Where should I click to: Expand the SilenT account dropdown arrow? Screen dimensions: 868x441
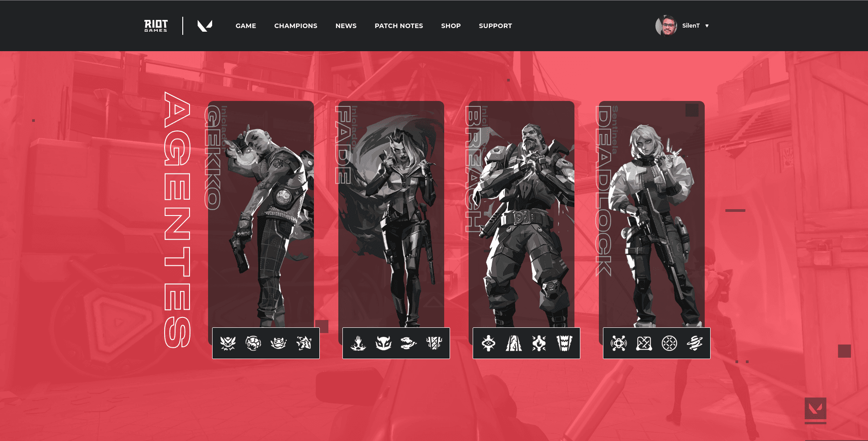707,26
